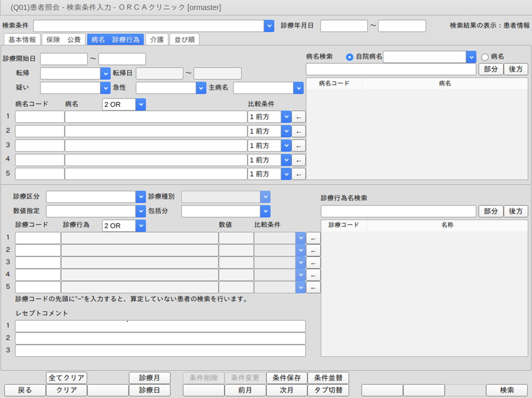Screen dimensions: 532x398
Task: Click the 条件保存 button
Action: (287, 378)
